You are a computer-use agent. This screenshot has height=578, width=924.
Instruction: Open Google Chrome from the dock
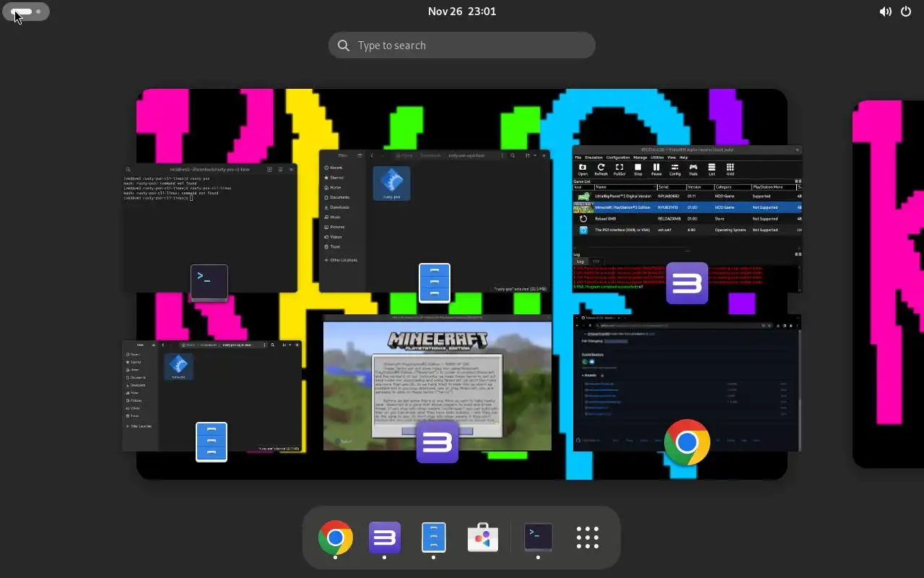pyautogui.click(x=336, y=538)
